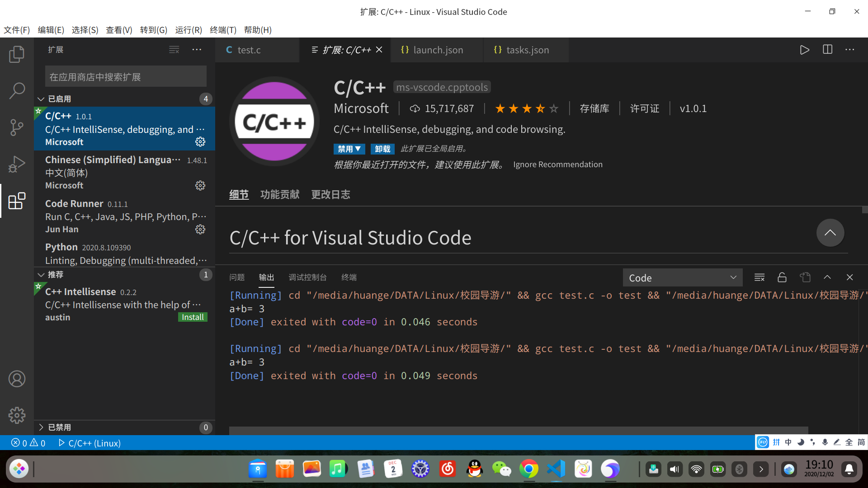The height and width of the screenshot is (488, 868).
Task: Open editor more actions menu
Action: [x=850, y=50]
